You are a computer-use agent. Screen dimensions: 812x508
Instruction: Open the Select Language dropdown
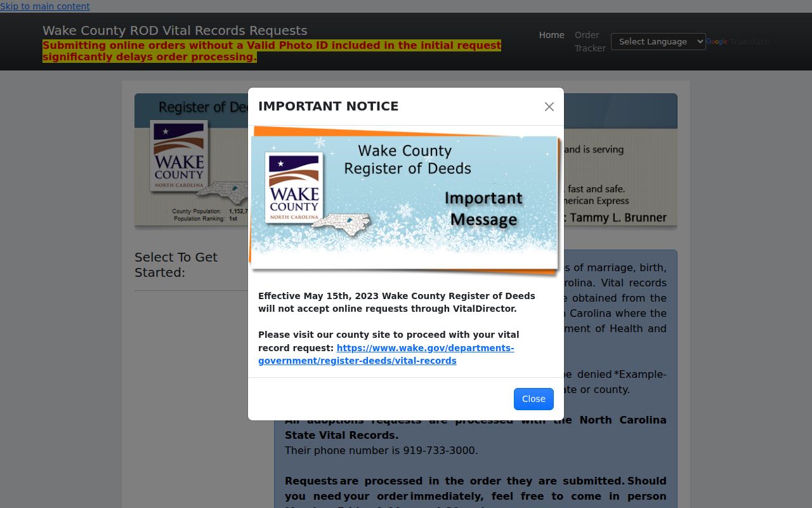[x=658, y=41]
